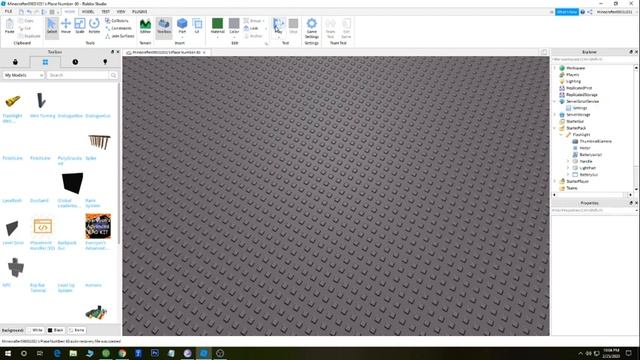Switch to the TEST ribbon tab
This screenshot has width=640, height=360.
105,12
